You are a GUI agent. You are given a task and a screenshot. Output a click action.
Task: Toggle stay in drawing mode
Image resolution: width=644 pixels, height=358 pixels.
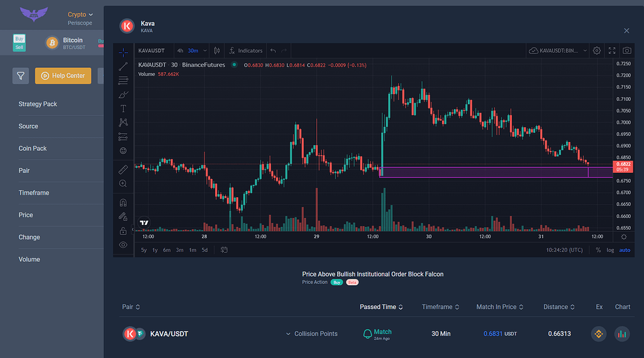[x=123, y=217]
